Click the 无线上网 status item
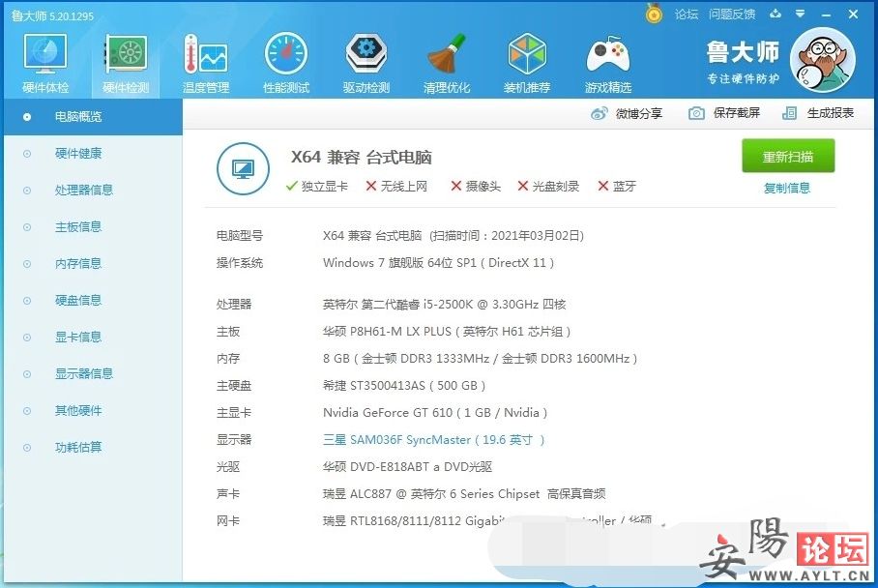878x588 pixels. (x=396, y=187)
